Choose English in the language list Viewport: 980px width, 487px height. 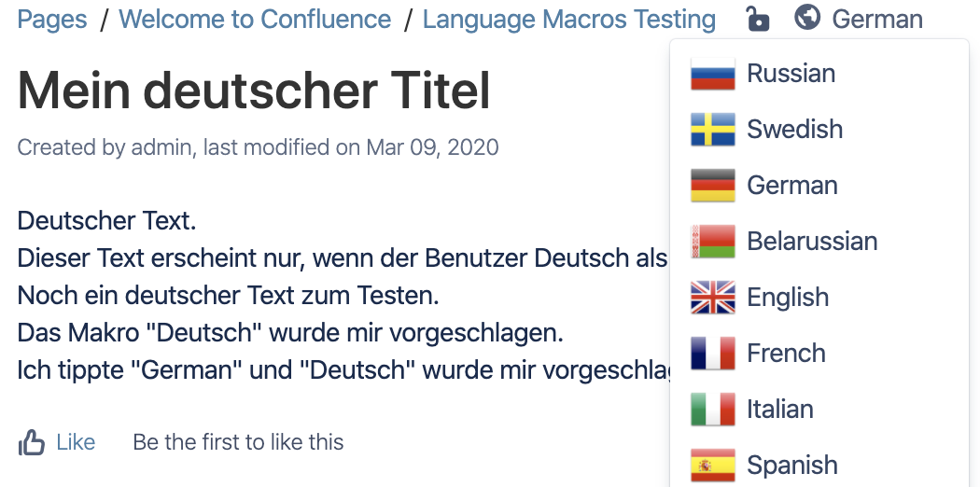(819, 298)
